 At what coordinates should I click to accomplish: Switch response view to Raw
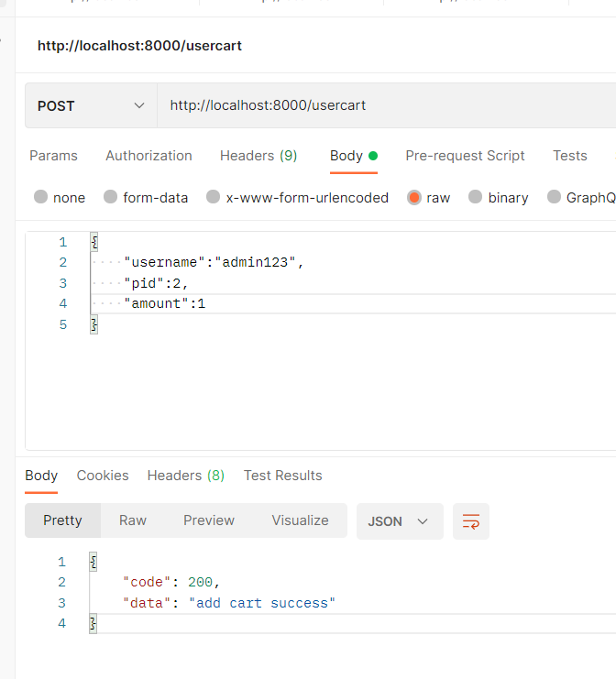click(x=133, y=520)
